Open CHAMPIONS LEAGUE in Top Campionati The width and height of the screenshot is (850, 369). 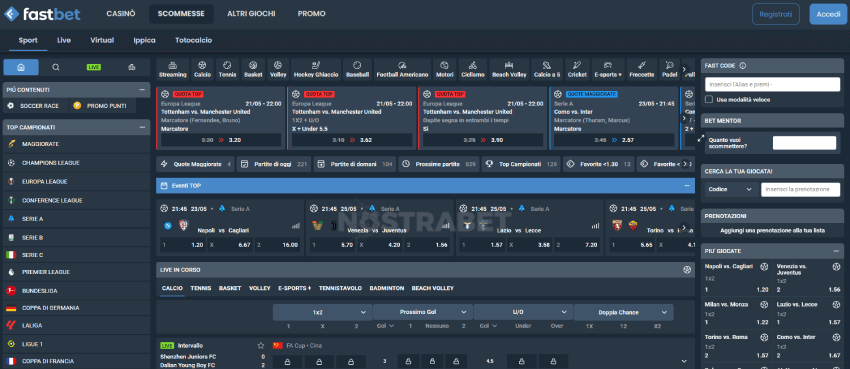76,163
